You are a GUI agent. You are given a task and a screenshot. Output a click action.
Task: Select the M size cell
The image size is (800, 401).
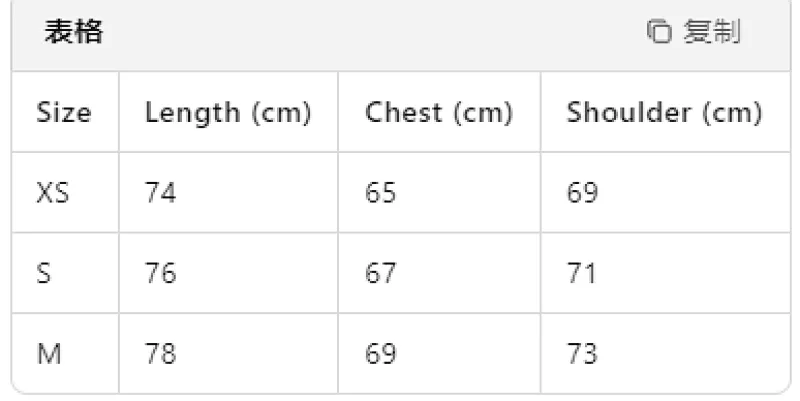(49, 354)
